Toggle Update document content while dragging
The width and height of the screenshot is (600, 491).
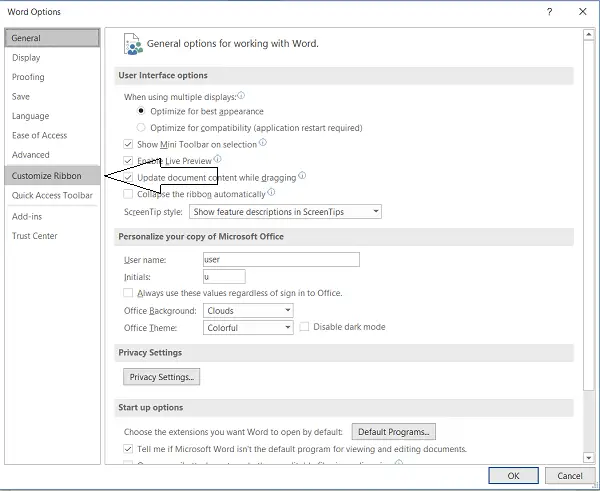pyautogui.click(x=128, y=178)
